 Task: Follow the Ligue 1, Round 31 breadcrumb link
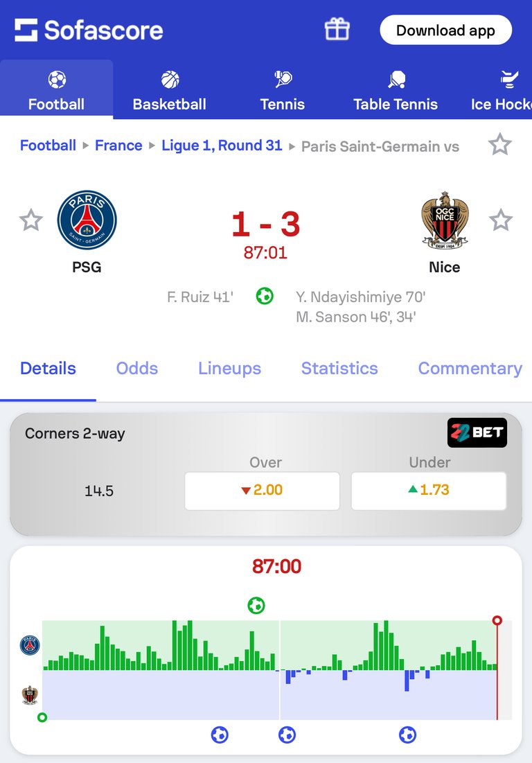[x=222, y=146]
